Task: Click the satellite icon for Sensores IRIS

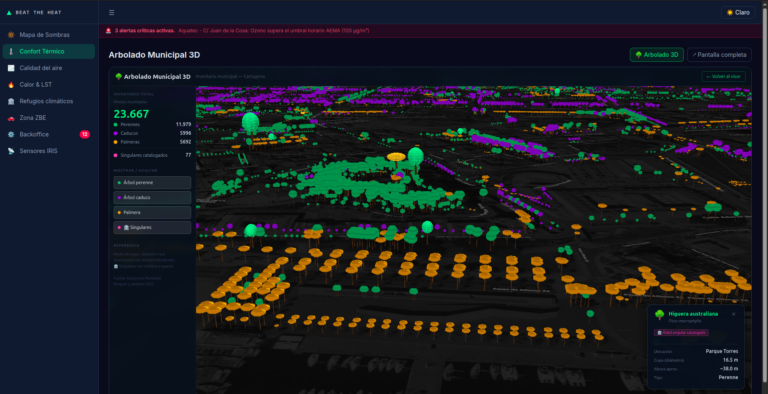Action: click(x=11, y=151)
